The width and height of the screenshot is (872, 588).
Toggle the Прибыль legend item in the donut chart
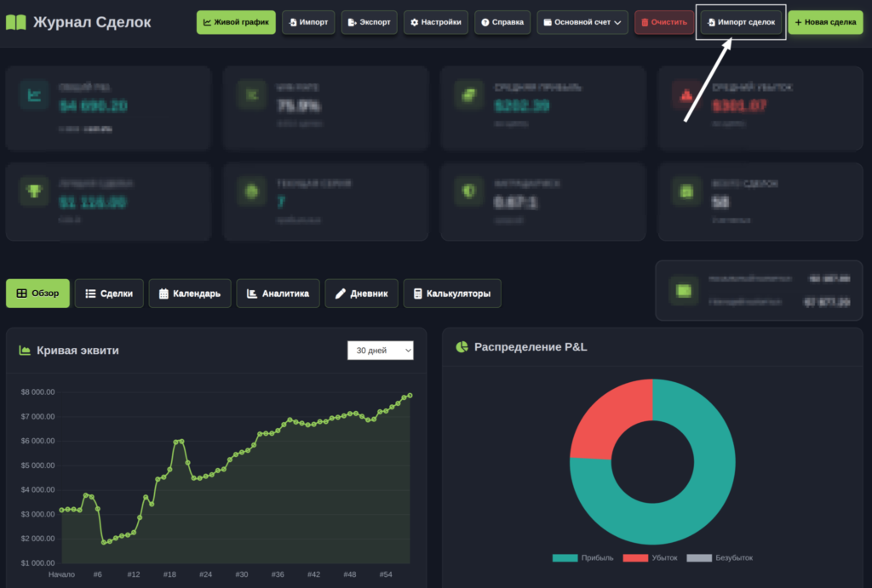580,557
